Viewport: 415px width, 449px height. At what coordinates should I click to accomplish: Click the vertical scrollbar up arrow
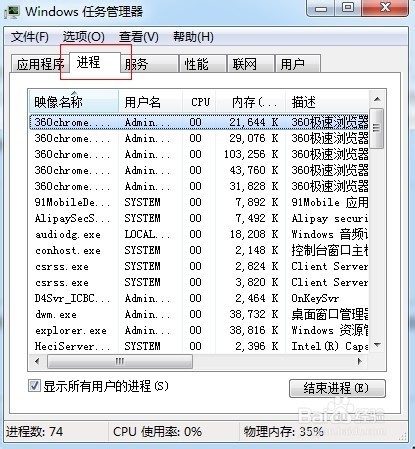[x=377, y=99]
